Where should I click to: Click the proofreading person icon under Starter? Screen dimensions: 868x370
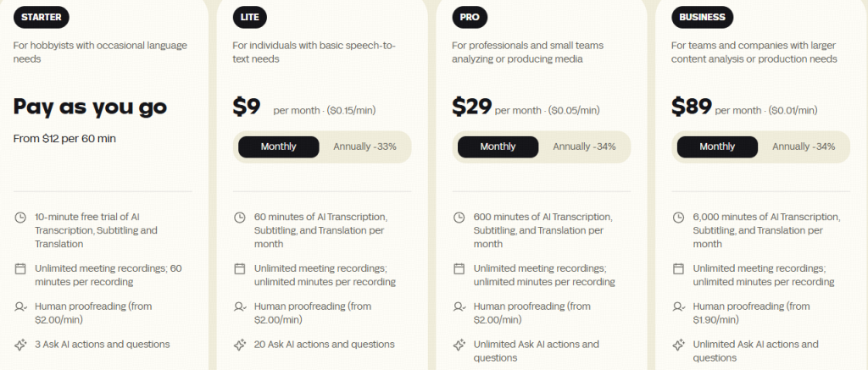20,306
